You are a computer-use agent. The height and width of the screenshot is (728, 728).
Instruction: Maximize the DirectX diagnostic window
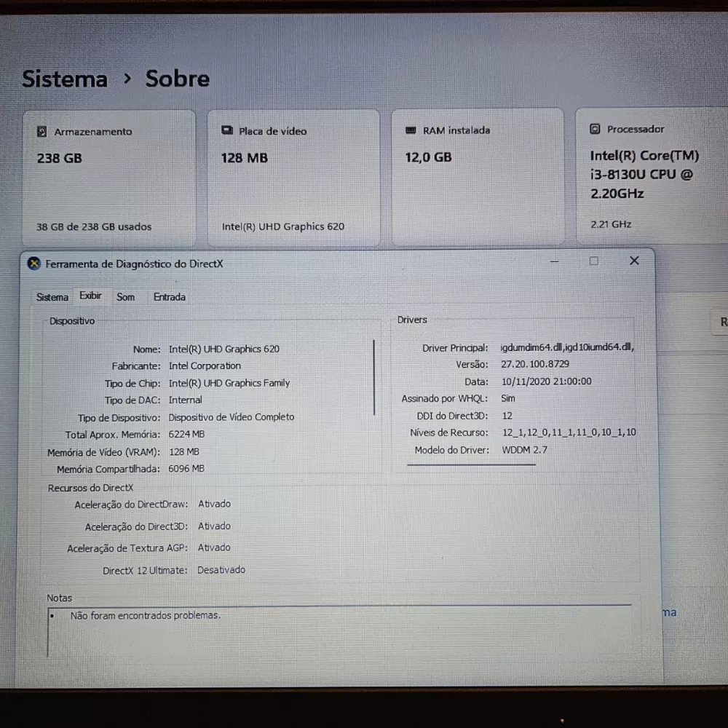[x=594, y=261]
